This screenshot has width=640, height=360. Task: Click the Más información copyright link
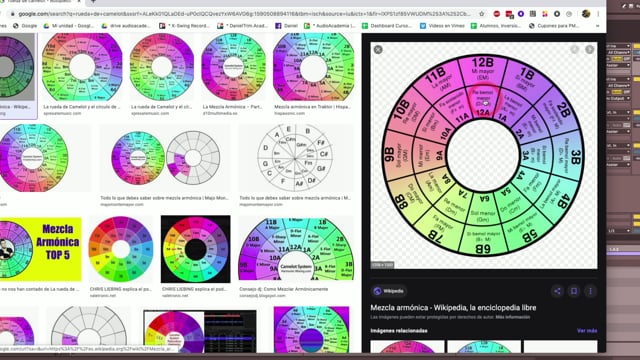tap(513, 317)
